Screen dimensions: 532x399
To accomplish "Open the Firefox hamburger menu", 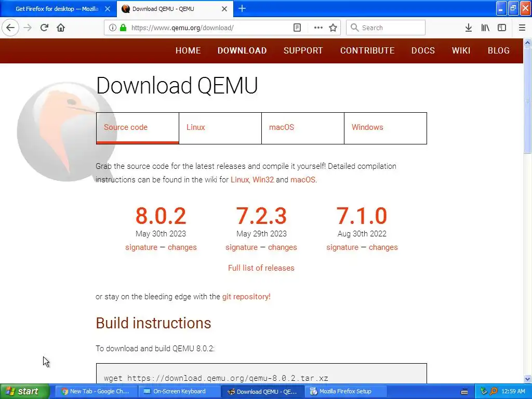I will pos(522,28).
